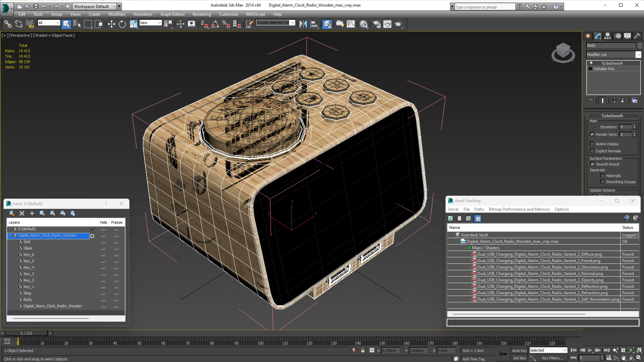Enable the Isoline Display checkbox
This screenshot has width=644, height=362.
click(592, 144)
